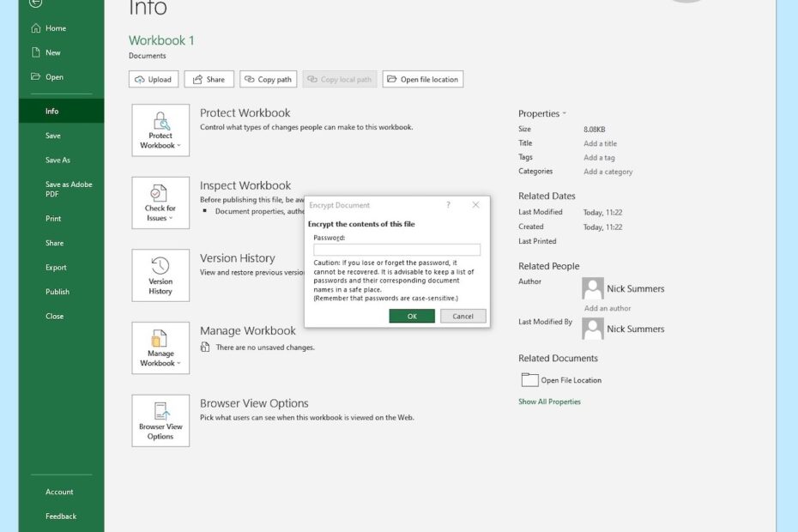Click the Author avatar for Nick Summers
798x532 pixels.
coord(593,288)
